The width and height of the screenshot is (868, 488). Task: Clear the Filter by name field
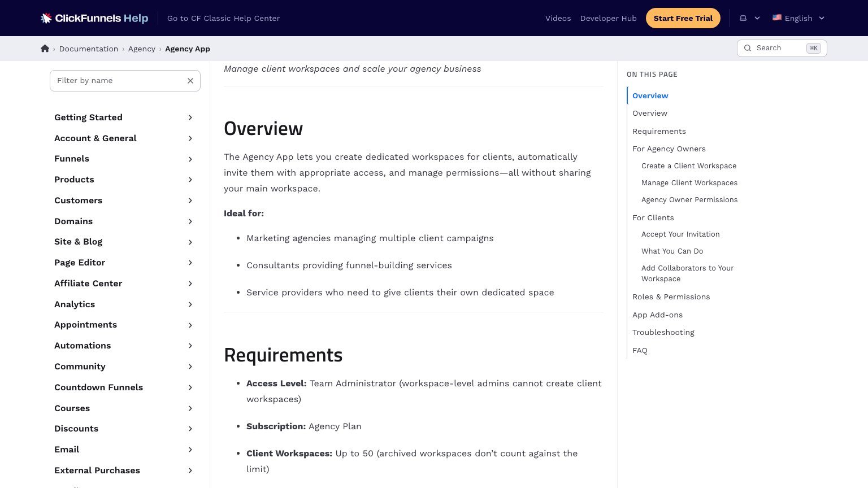190,81
